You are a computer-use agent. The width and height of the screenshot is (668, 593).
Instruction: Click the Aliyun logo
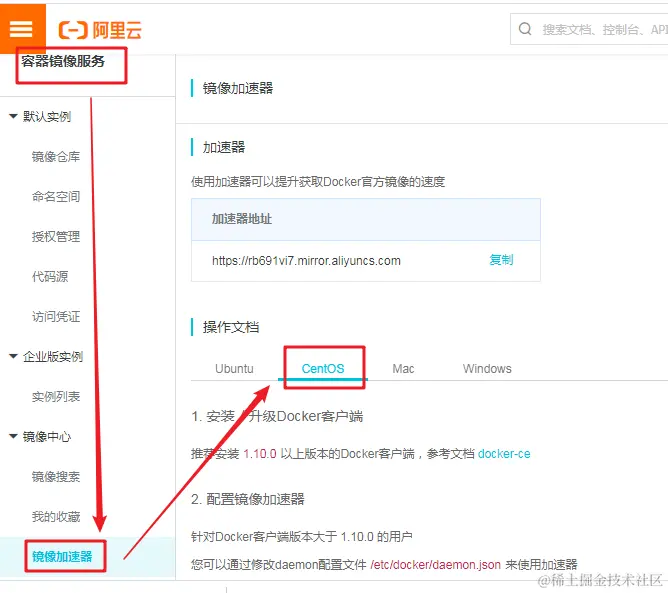100,30
